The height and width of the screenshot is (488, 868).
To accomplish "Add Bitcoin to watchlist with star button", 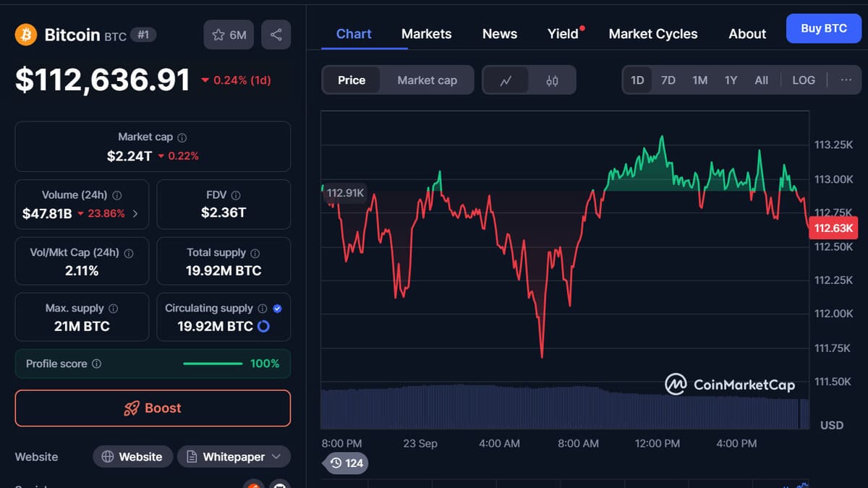I will (x=229, y=35).
